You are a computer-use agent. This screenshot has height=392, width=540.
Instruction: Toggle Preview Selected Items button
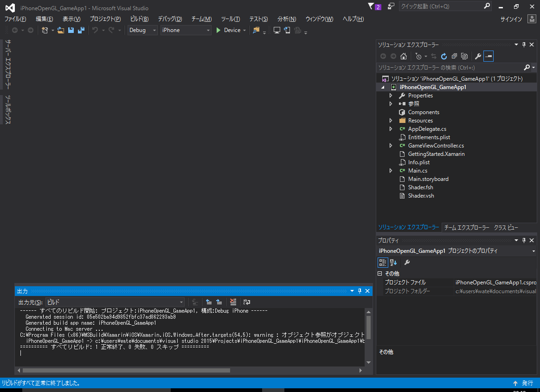click(489, 56)
